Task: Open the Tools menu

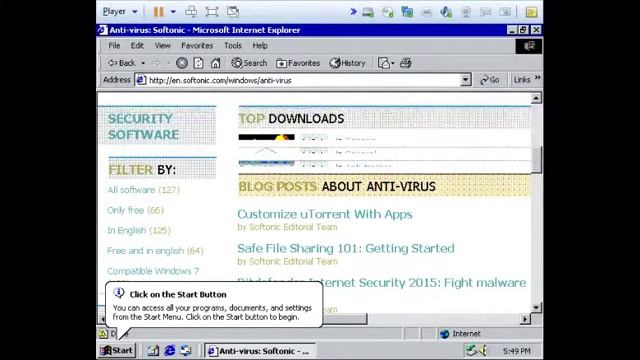Action: coord(233,46)
